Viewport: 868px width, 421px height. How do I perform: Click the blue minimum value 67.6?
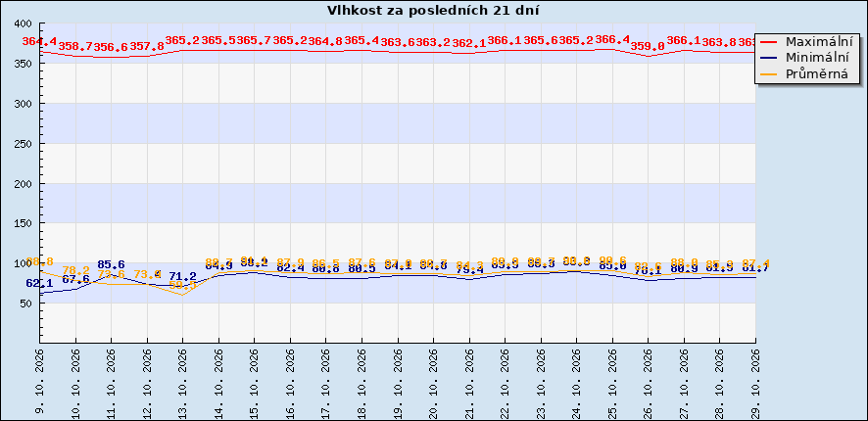75,279
